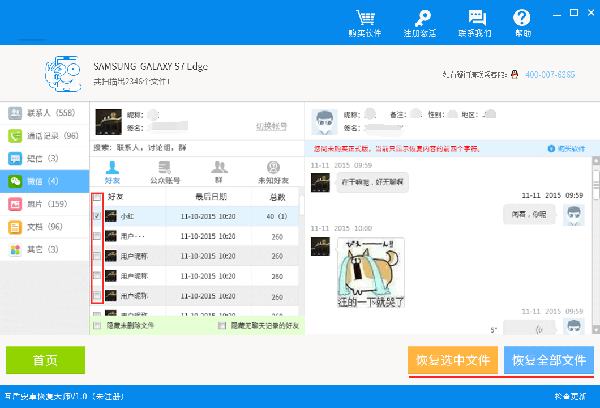Minimize the application window
The height and width of the screenshot is (408, 600).
point(557,13)
